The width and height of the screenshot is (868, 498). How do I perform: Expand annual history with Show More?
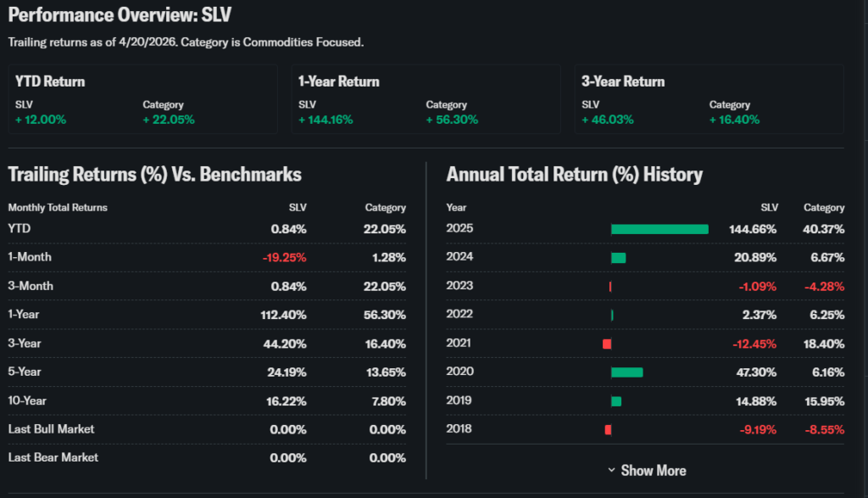653,471
